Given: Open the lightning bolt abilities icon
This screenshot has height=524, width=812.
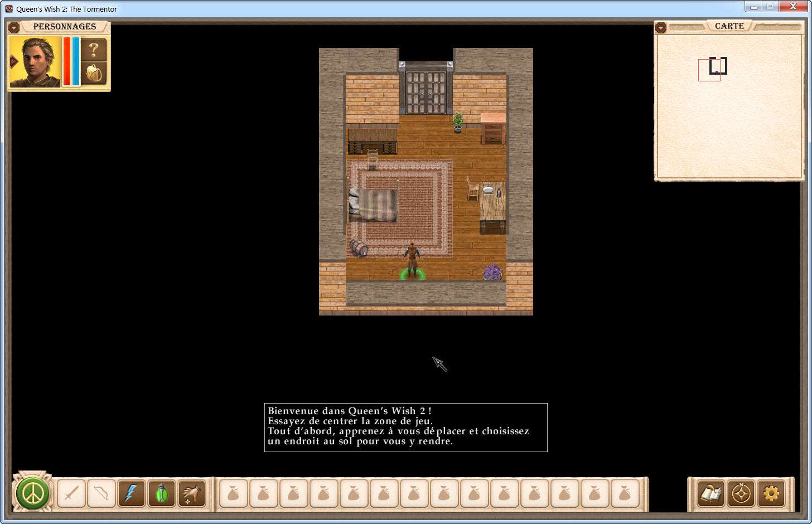Looking at the screenshot, I should (132, 494).
